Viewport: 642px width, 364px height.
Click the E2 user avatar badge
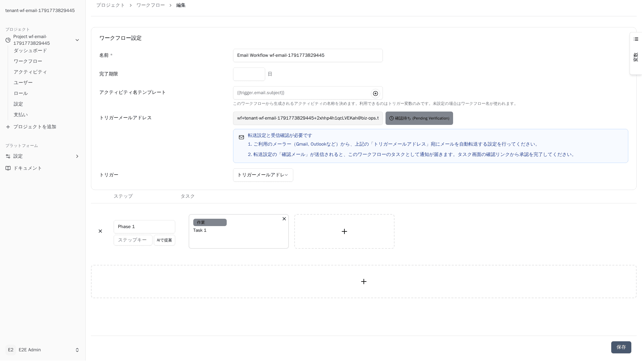pos(11,350)
